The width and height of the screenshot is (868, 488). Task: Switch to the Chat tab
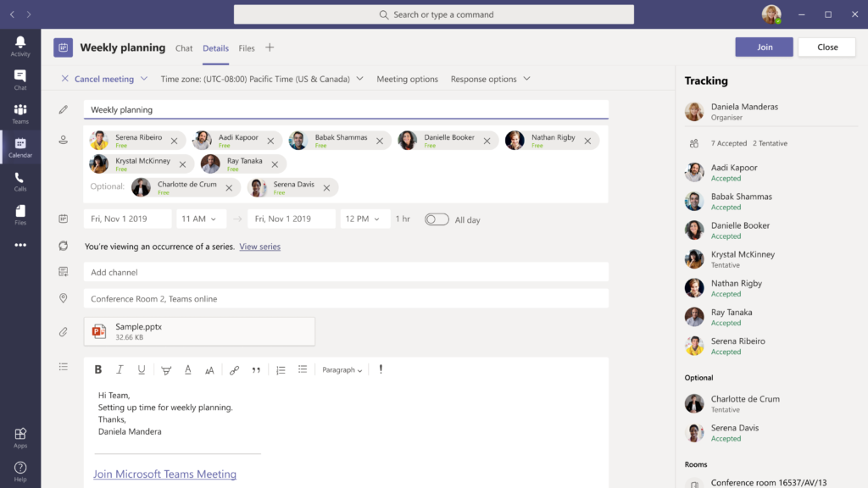[x=184, y=48]
